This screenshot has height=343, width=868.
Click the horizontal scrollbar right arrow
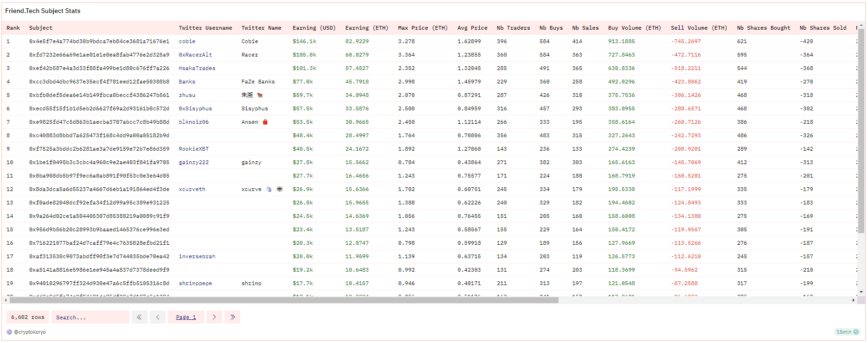click(854, 300)
